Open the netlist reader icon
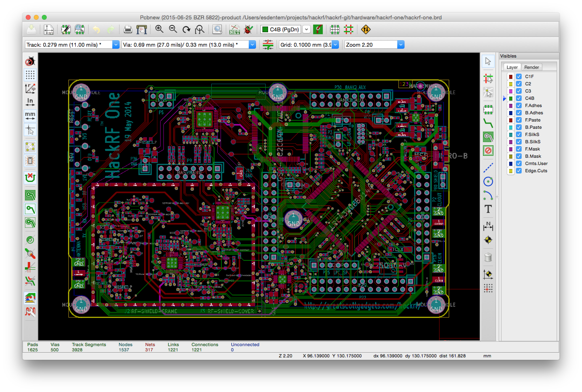582x392 pixels. (234, 30)
